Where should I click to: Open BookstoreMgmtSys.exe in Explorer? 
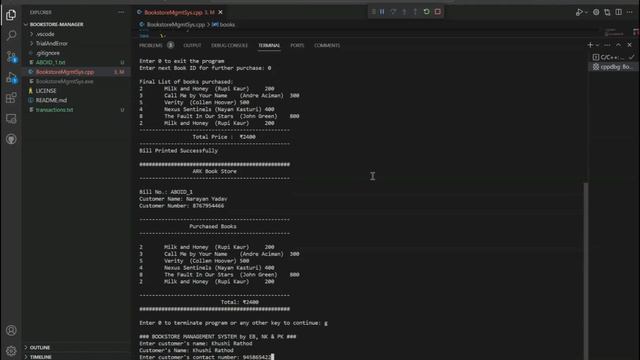64,81
